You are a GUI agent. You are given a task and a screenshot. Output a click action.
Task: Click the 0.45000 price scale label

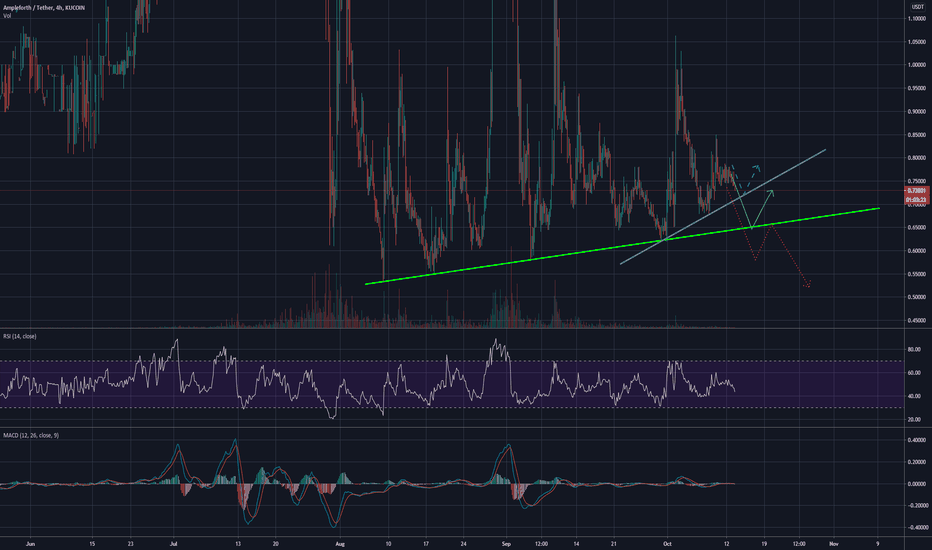(x=917, y=320)
